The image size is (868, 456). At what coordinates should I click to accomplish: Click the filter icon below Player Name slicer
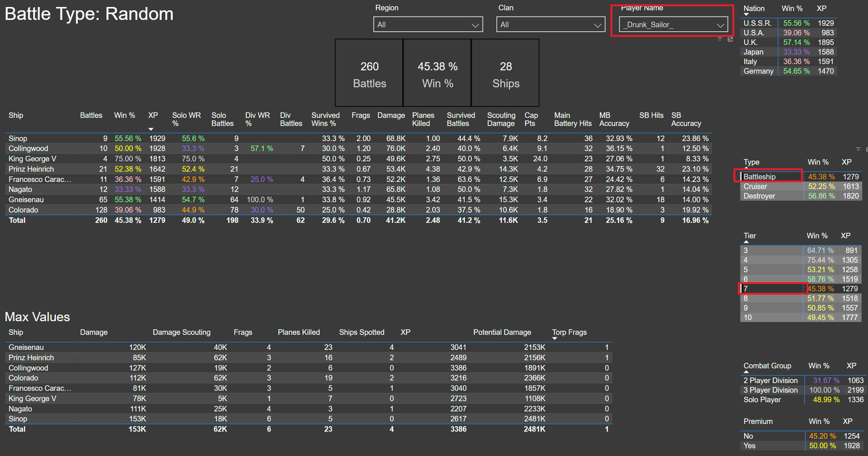(x=720, y=39)
